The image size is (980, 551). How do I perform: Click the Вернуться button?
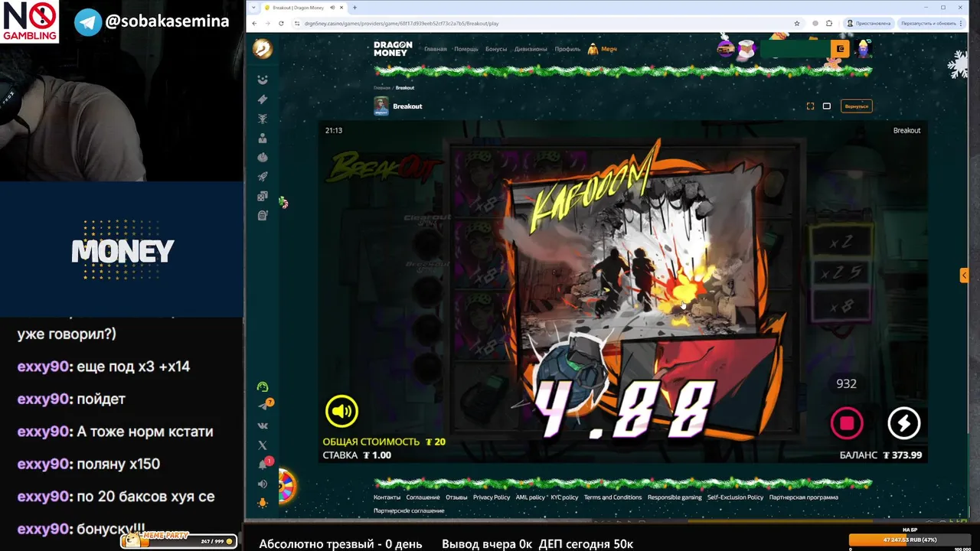(x=856, y=106)
